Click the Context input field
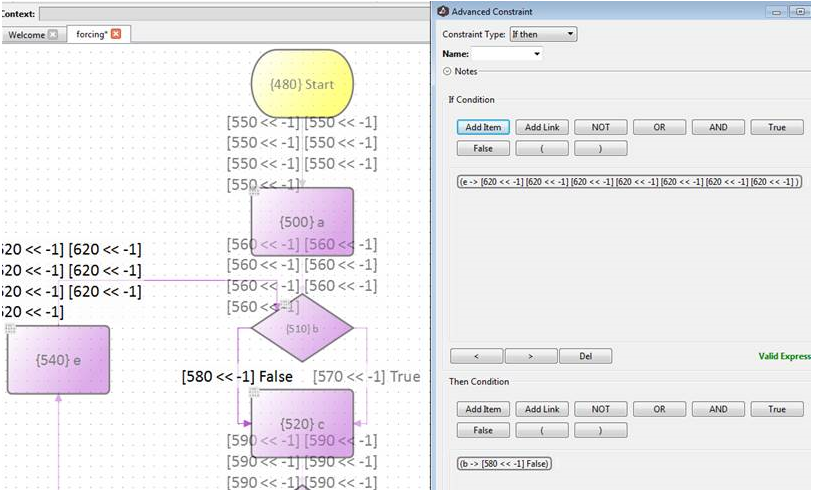This screenshot has width=813, height=493. pyautogui.click(x=234, y=14)
